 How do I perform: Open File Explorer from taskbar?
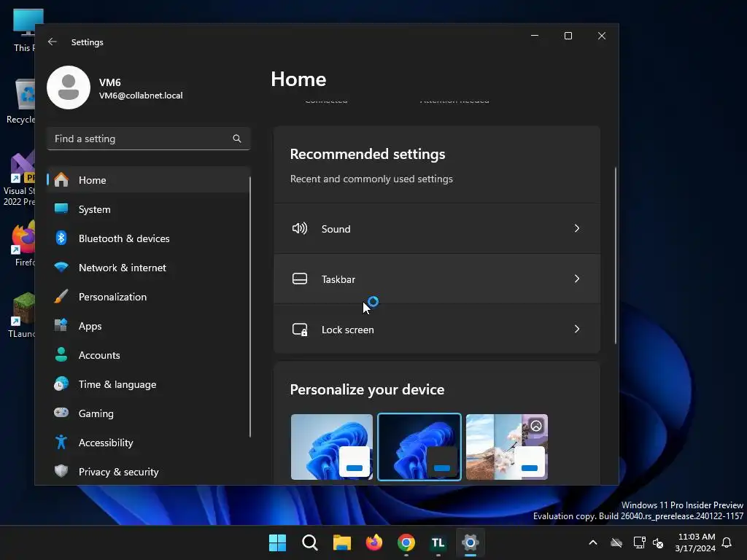click(341, 542)
